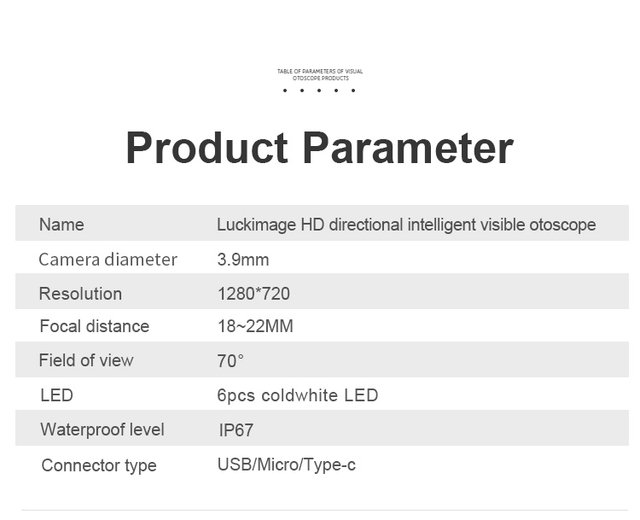This screenshot has height=520, width=640.
Task: Select the 'Waterproof level' label
Action: tap(102, 430)
